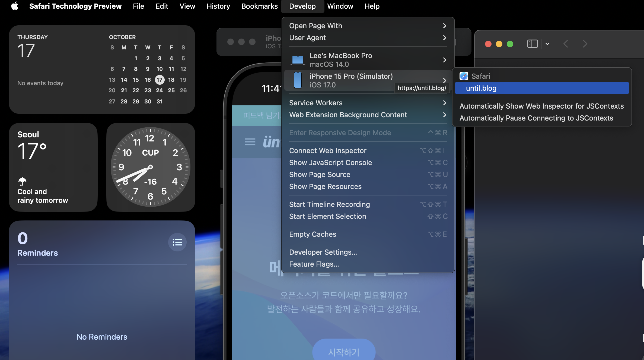Select October 17 in calendar widget
The height and width of the screenshot is (360, 644).
[x=160, y=80]
